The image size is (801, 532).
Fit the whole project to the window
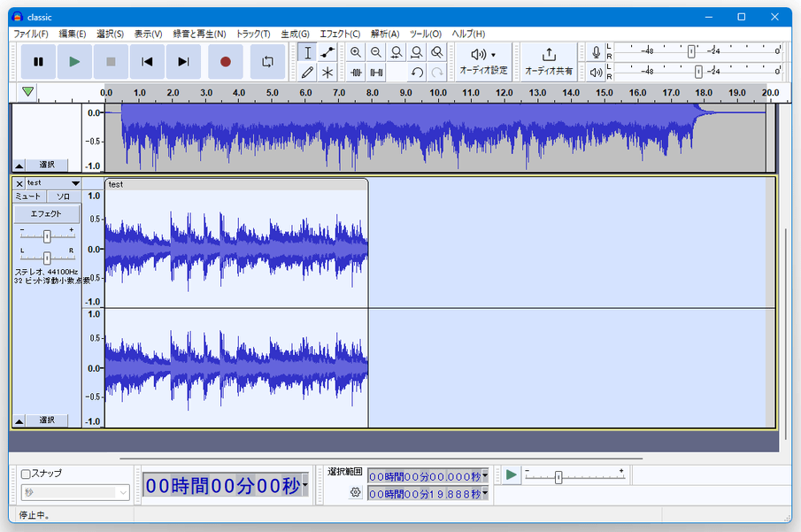click(417, 52)
